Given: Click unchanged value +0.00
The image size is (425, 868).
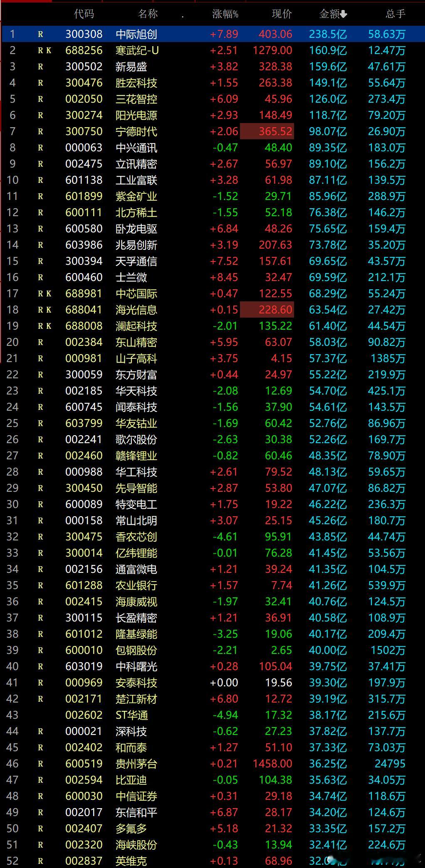Looking at the screenshot, I should click(x=224, y=683).
